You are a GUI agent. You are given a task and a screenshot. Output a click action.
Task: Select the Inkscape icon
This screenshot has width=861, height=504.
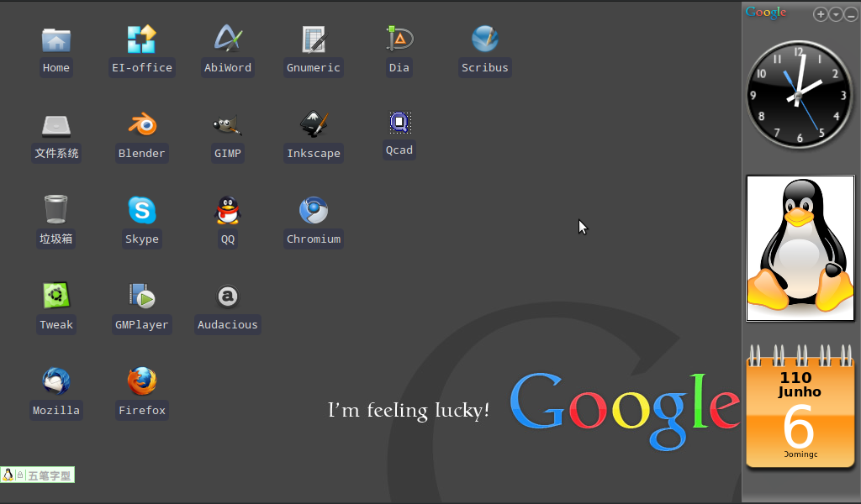(x=314, y=124)
